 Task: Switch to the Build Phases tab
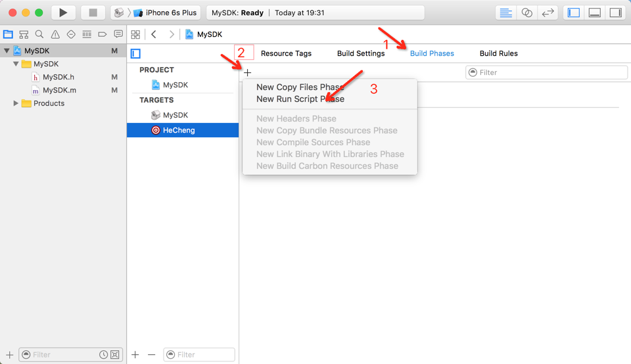click(x=432, y=53)
